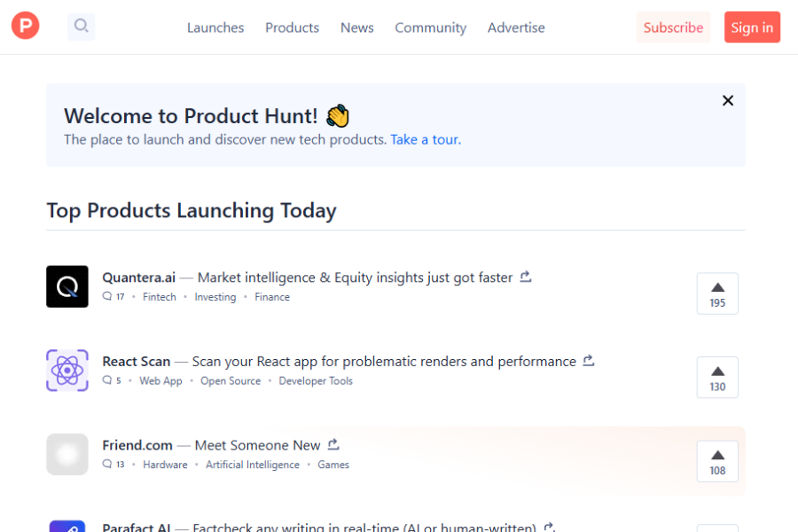The height and width of the screenshot is (532, 798).
Task: Open Friend.com external link icon
Action: [x=333, y=444]
